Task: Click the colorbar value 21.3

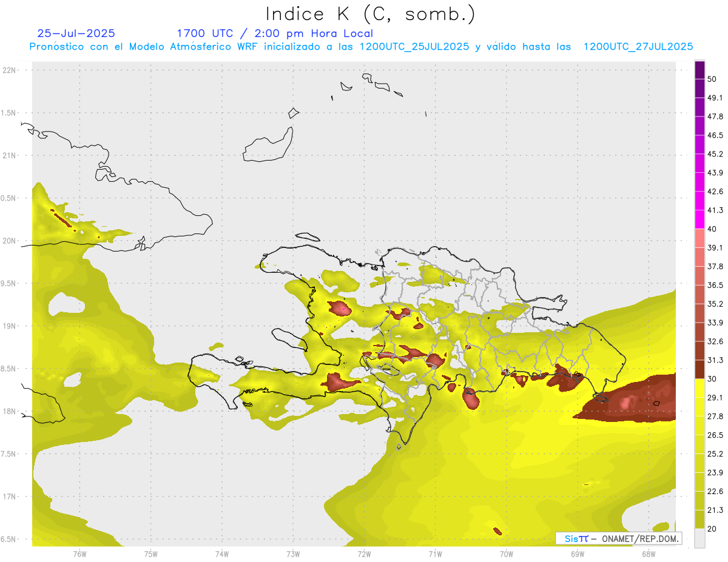Action: (x=715, y=510)
